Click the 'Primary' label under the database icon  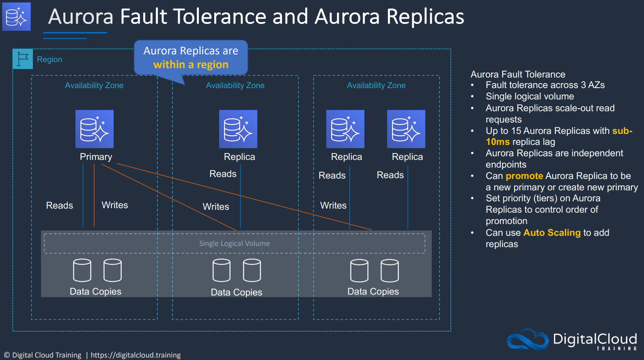click(x=96, y=157)
